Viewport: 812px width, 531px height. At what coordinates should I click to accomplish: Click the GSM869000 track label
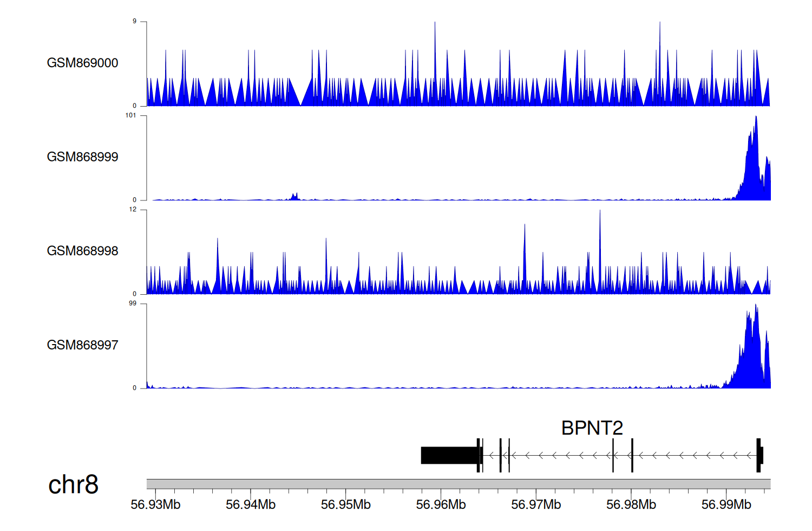pos(82,63)
